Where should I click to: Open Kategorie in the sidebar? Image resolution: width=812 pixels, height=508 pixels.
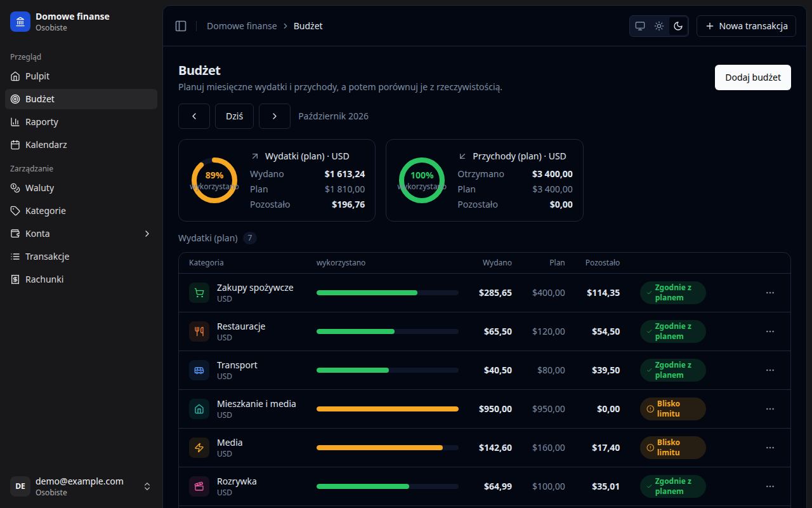point(81,211)
